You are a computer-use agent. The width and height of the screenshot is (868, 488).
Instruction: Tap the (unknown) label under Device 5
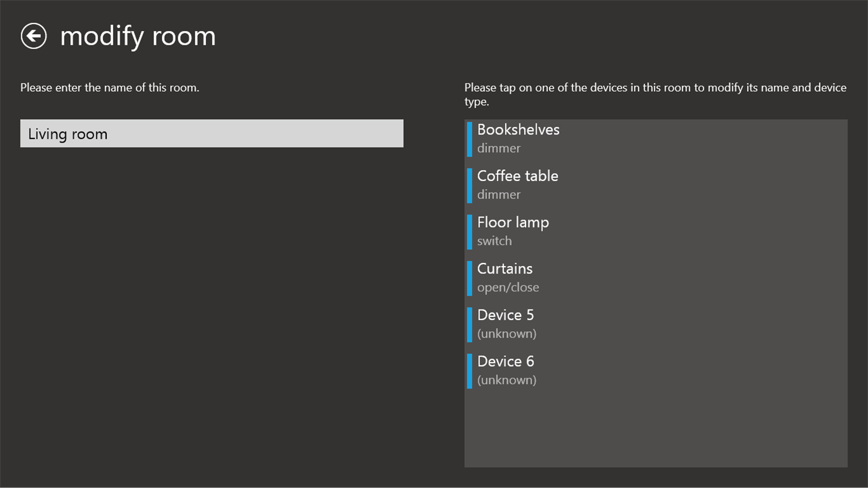point(507,333)
